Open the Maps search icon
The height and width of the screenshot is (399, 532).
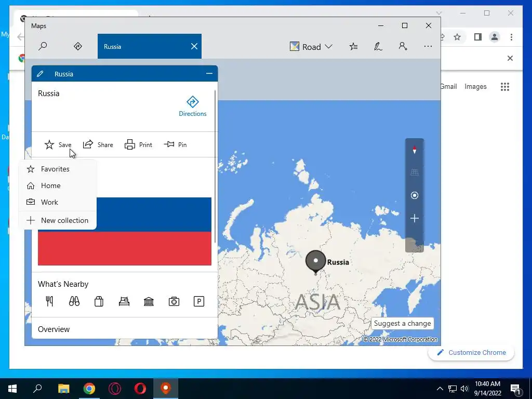tap(43, 46)
